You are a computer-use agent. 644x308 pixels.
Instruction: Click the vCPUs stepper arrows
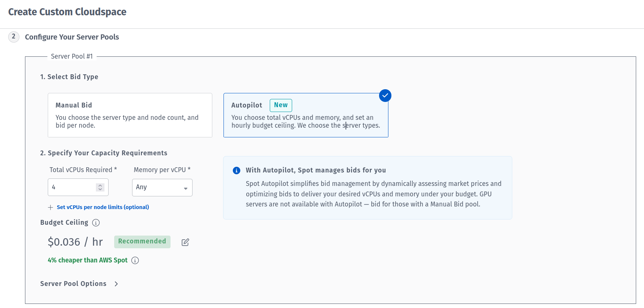pyautogui.click(x=100, y=187)
